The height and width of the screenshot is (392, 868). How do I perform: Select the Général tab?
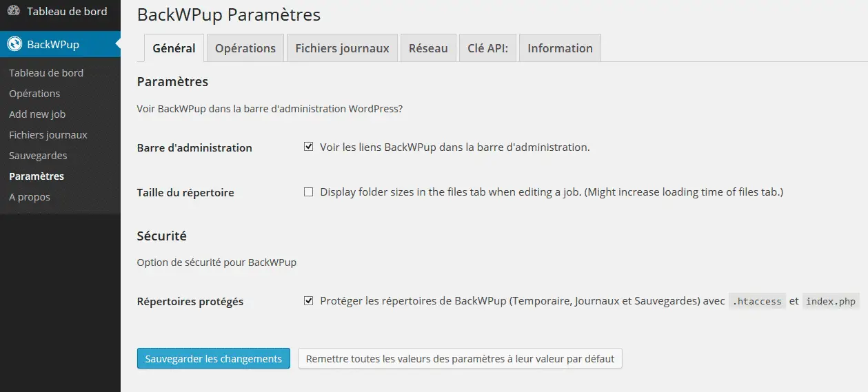point(174,48)
